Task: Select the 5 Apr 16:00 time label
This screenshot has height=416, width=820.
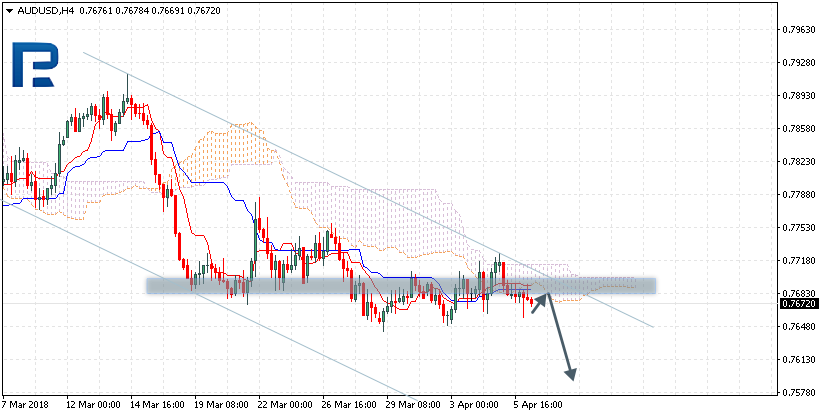Action: (539, 406)
